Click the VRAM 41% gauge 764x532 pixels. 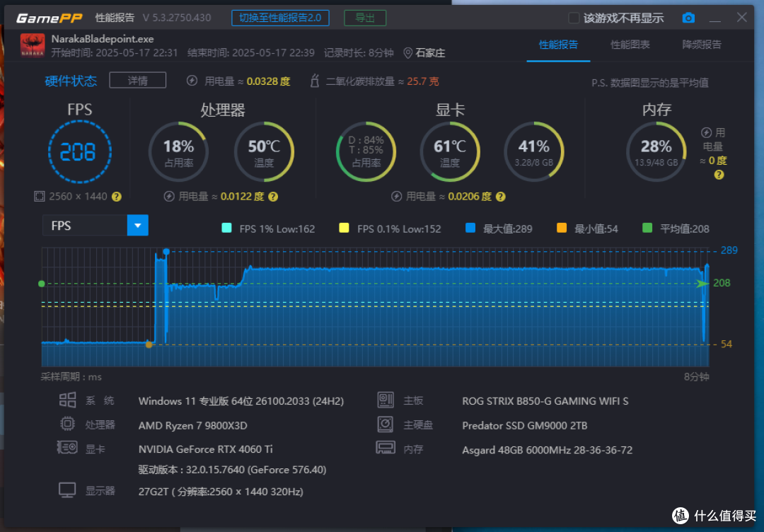coord(534,152)
